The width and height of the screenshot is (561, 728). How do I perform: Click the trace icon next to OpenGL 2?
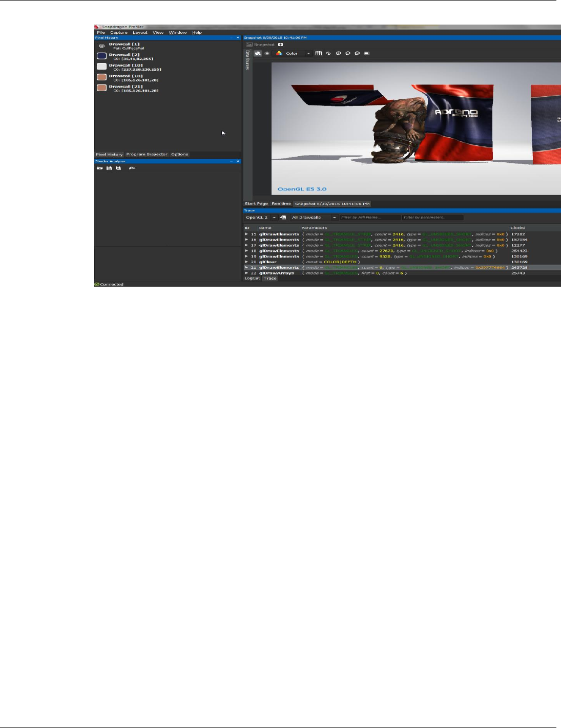coord(283,218)
